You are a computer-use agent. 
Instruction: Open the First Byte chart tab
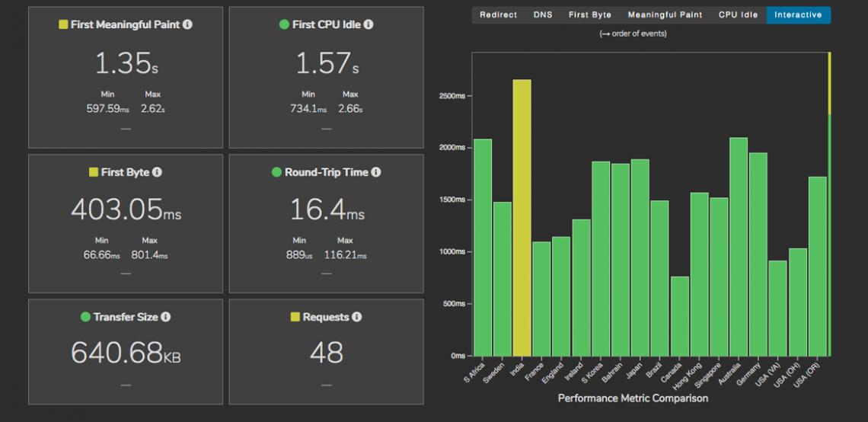589,14
